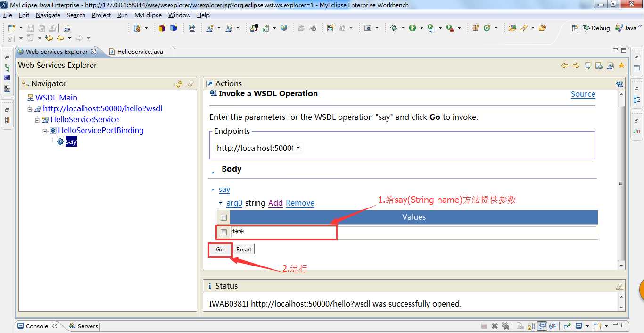Collapse the HelloServicePortBinding tree node

coord(45,131)
